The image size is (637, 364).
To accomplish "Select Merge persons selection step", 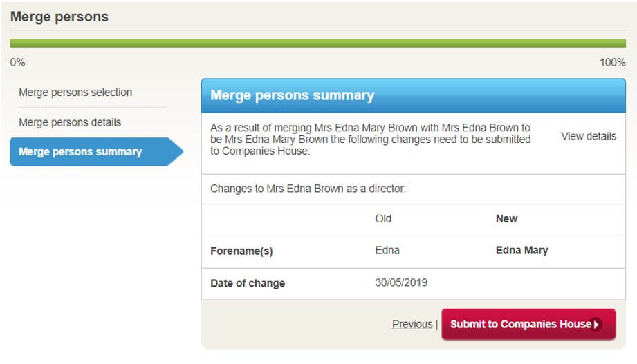I will pyautogui.click(x=75, y=93).
